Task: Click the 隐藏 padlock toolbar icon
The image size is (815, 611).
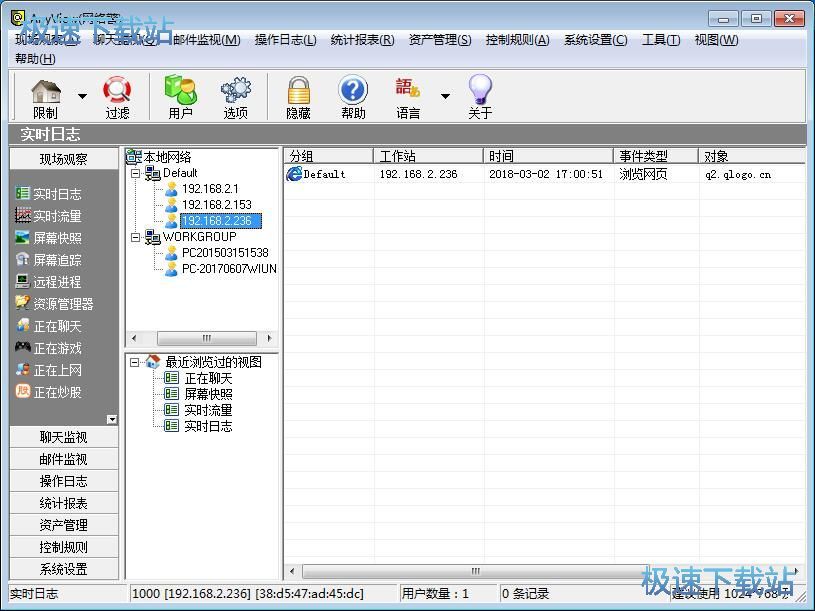Action: [x=298, y=98]
